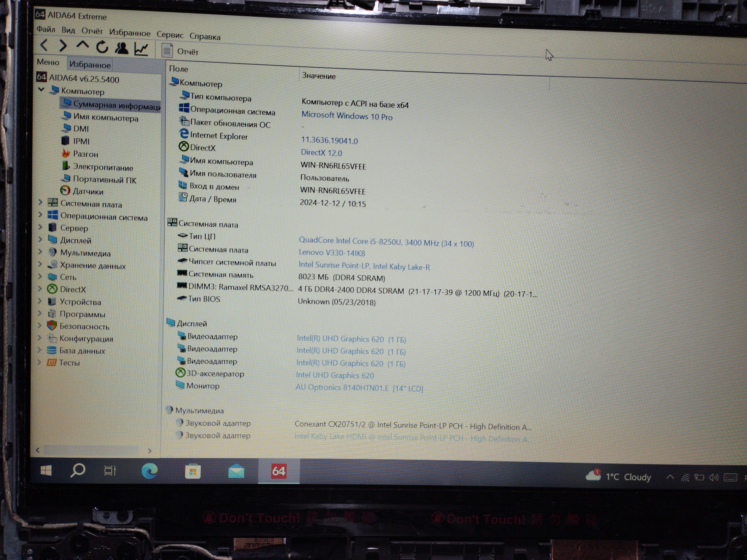Open the DMI tree item
Image resolution: width=747 pixels, height=560 pixels.
(x=75, y=128)
